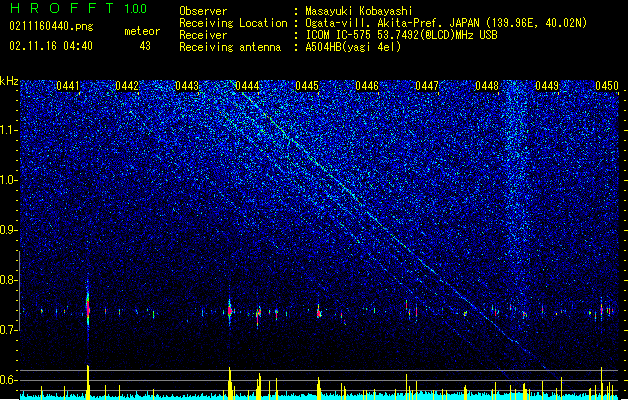Click the 'Receiver' field label
The height and width of the screenshot is (400, 629).
pyautogui.click(x=203, y=35)
